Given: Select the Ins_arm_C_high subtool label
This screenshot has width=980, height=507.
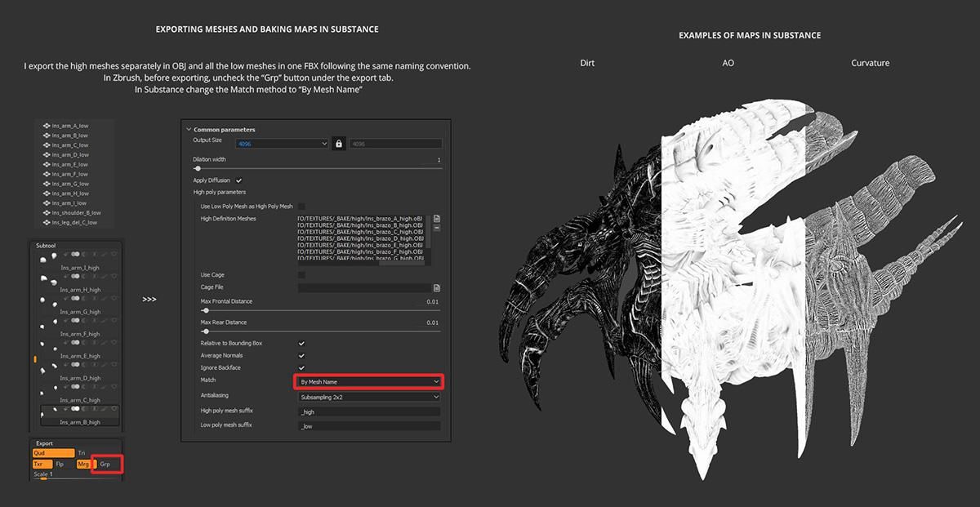Looking at the screenshot, I should [81, 400].
